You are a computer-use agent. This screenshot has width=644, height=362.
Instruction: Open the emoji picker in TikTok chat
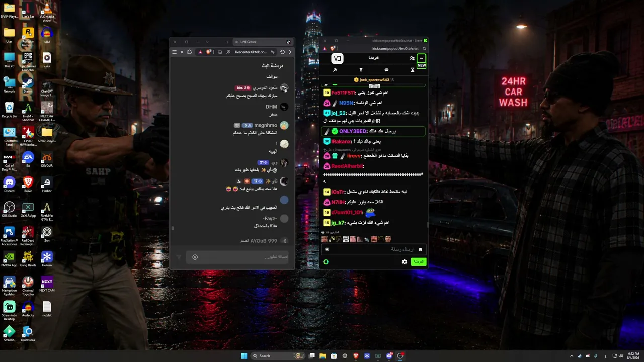[195, 257]
